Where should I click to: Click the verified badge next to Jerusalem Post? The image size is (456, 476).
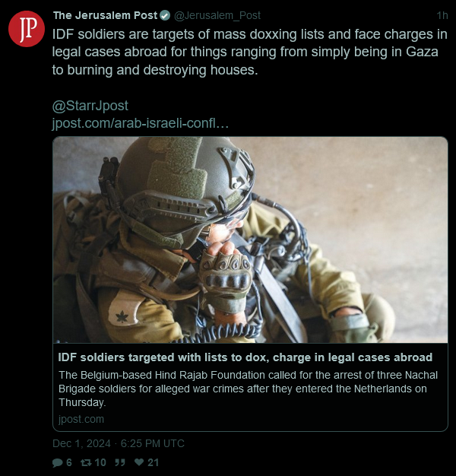[x=165, y=15]
